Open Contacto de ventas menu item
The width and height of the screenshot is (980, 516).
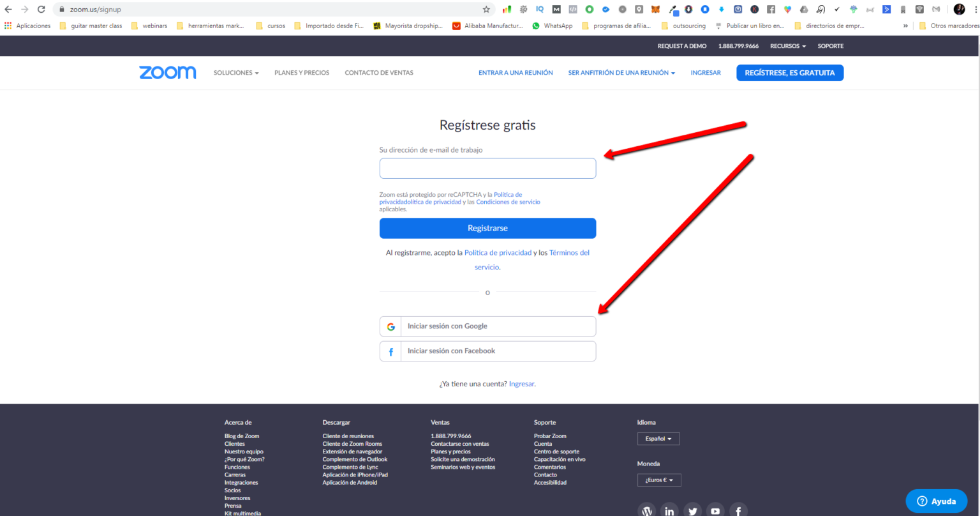point(379,73)
